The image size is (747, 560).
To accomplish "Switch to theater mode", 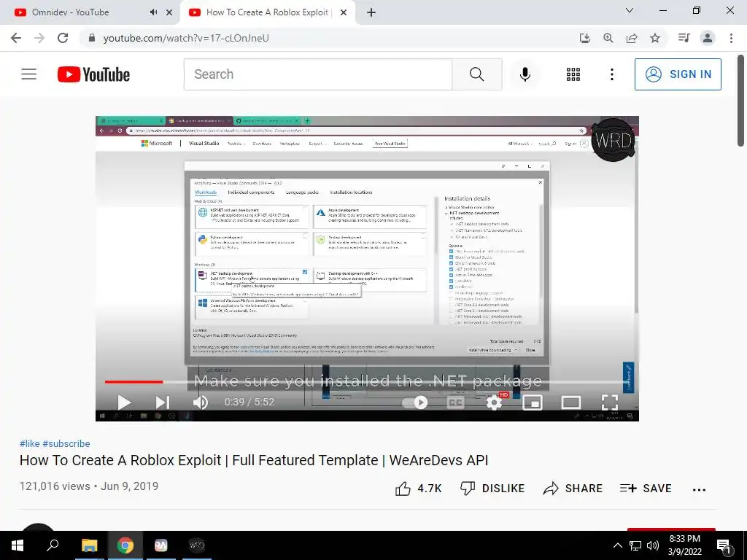I will click(x=570, y=402).
